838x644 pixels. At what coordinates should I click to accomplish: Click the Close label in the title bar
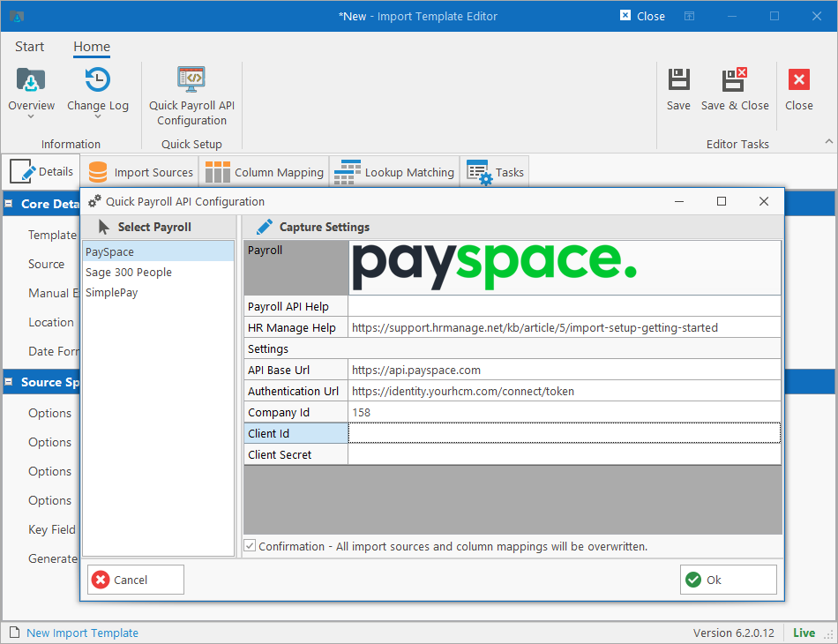650,16
